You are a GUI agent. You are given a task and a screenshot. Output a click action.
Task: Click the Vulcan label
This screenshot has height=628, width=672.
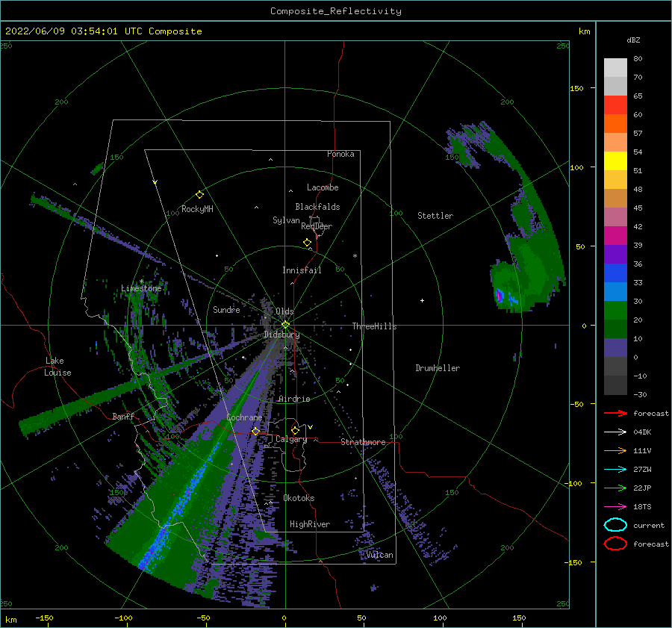tap(380, 555)
